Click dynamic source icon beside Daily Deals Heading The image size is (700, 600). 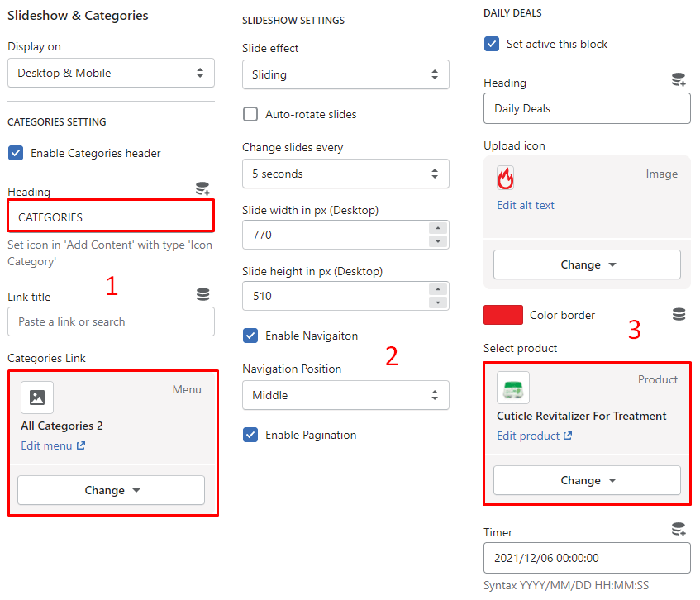tap(679, 80)
